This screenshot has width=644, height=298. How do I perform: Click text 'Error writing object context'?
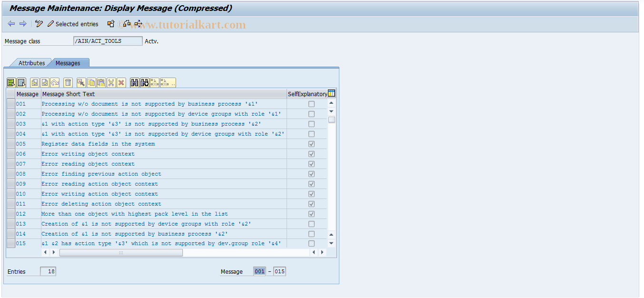[88, 154]
